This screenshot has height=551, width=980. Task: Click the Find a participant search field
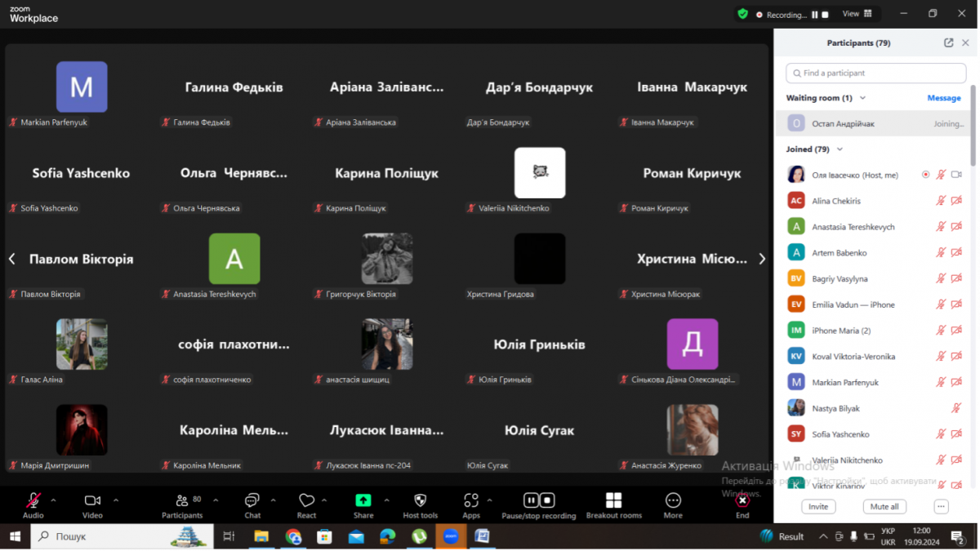[x=875, y=73]
